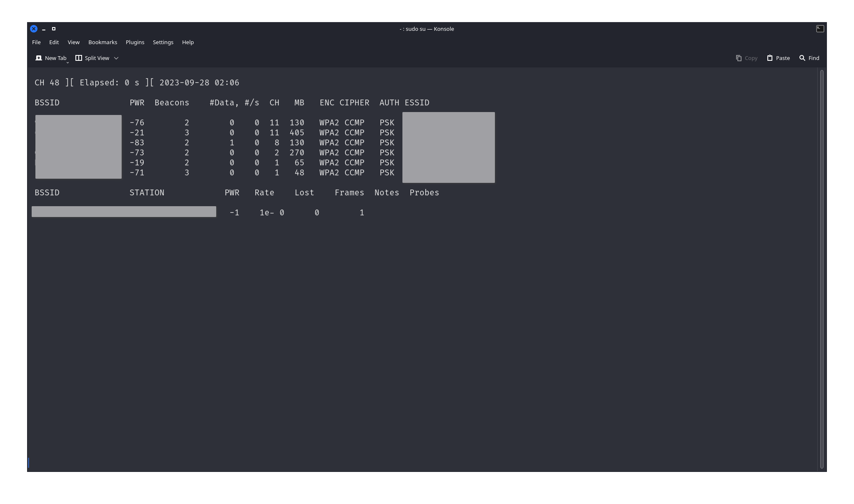This screenshot has width=854, height=504.
Task: Click the Notes column header
Action: pos(387,192)
